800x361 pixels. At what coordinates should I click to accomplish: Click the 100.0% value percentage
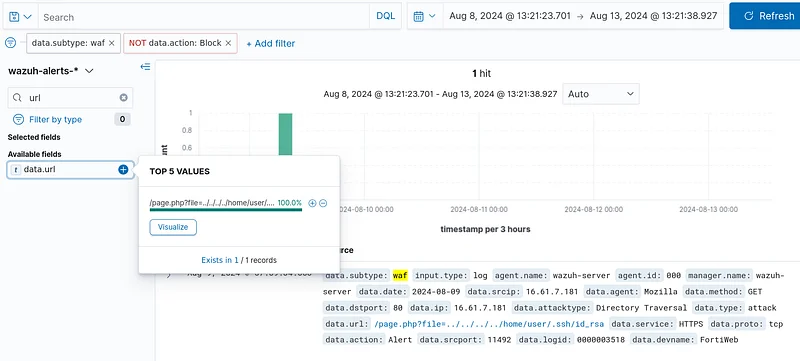(290, 203)
